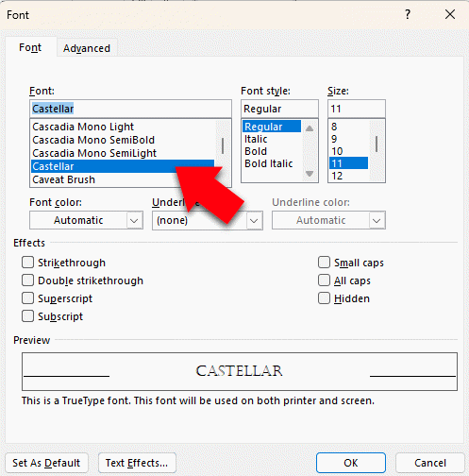469x476 pixels.
Task: Select Regular in font style list
Action: 272,127
